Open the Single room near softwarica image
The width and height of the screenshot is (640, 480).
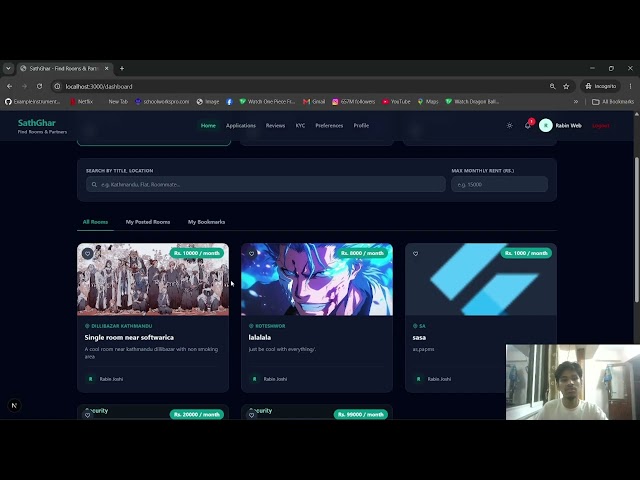click(x=153, y=280)
